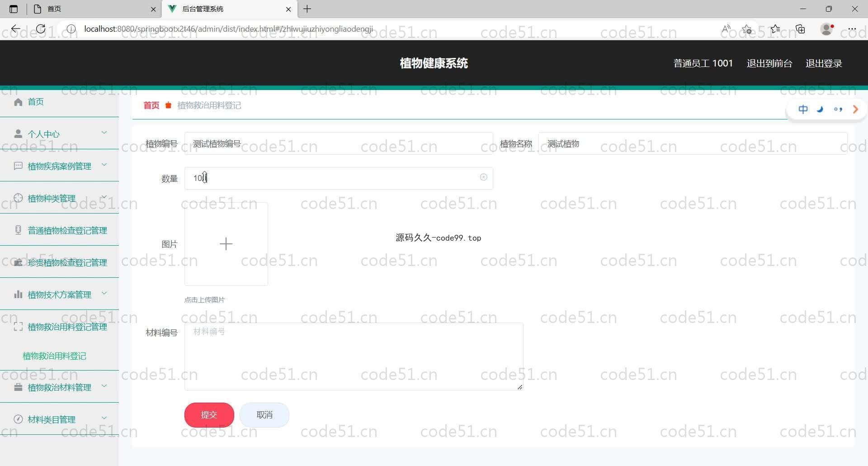Collapse the 植物救治用料登记管理 menu
This screenshot has height=466, width=868.
pyautogui.click(x=59, y=327)
